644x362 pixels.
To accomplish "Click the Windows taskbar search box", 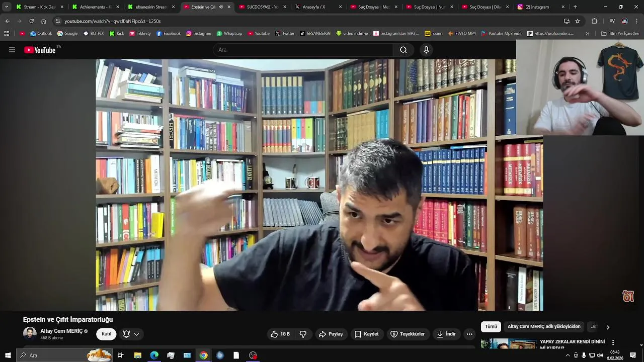I will tap(64, 355).
